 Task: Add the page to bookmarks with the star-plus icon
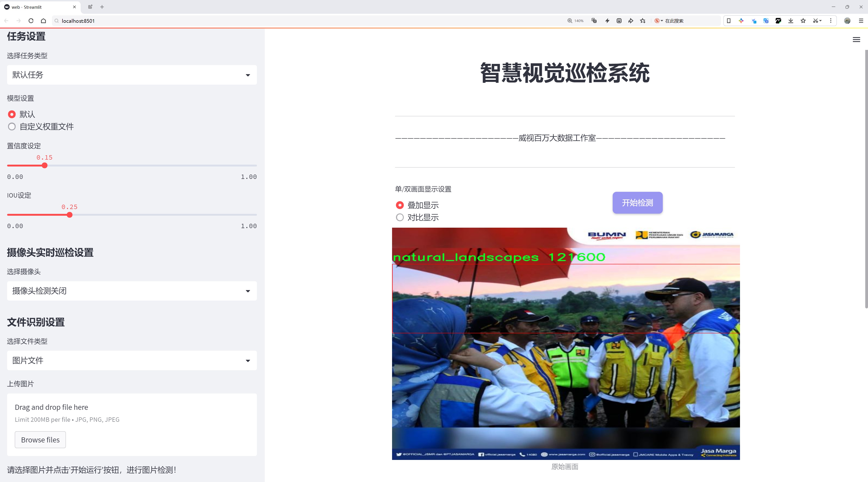(x=643, y=20)
